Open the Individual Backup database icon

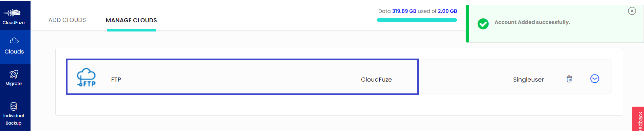pyautogui.click(x=14, y=106)
